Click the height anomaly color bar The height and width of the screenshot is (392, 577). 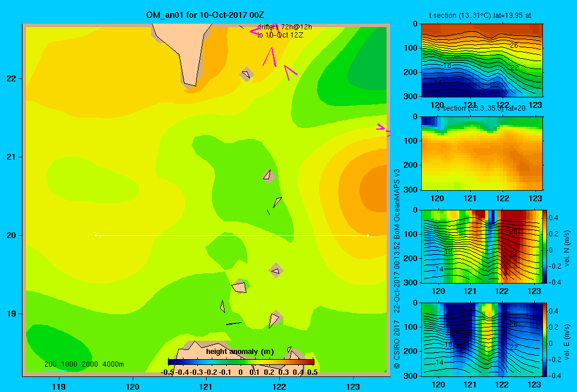point(241,362)
